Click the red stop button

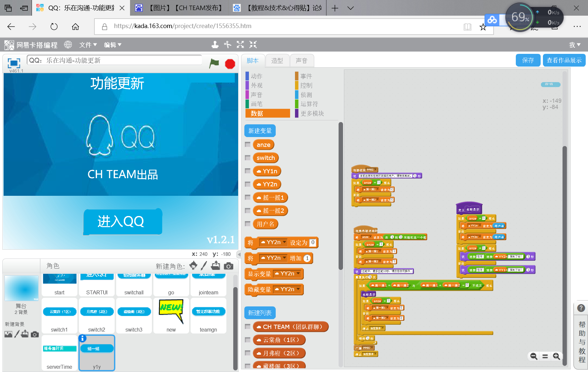(230, 64)
